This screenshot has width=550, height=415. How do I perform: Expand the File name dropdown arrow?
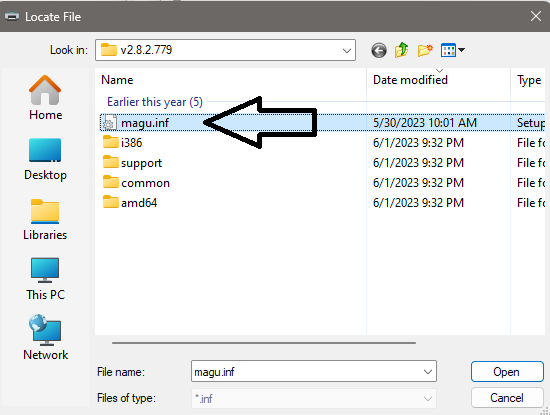[428, 372]
